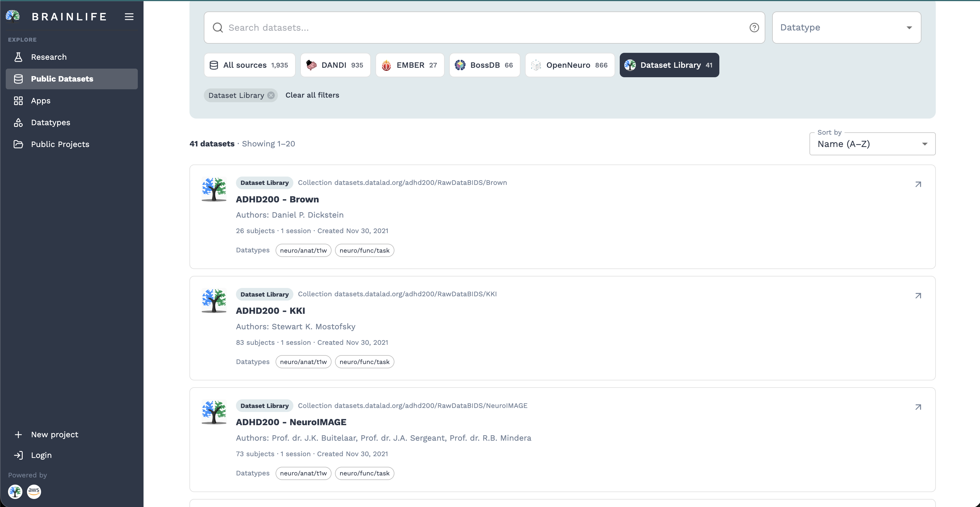Focus the Search datasets field
This screenshot has width=980, height=507.
pos(484,27)
